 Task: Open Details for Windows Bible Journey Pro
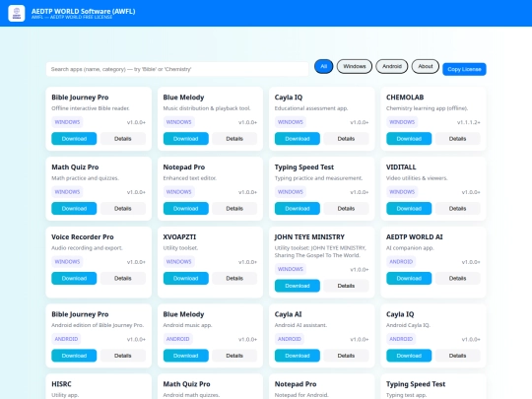123,139
